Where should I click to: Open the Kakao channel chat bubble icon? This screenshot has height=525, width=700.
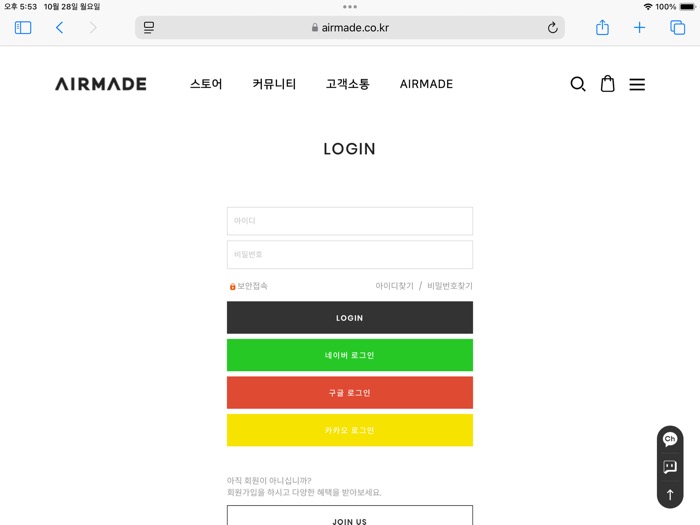(x=670, y=439)
